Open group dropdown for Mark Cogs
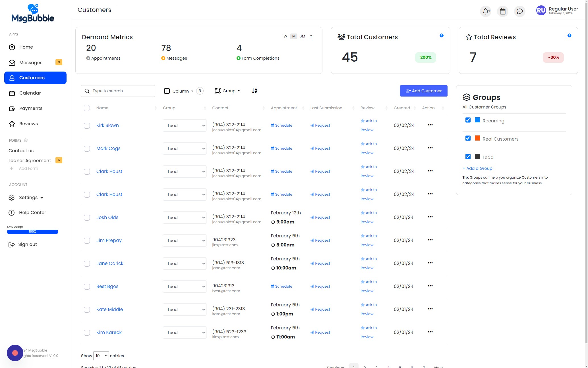The width and height of the screenshot is (588, 368). click(x=184, y=149)
